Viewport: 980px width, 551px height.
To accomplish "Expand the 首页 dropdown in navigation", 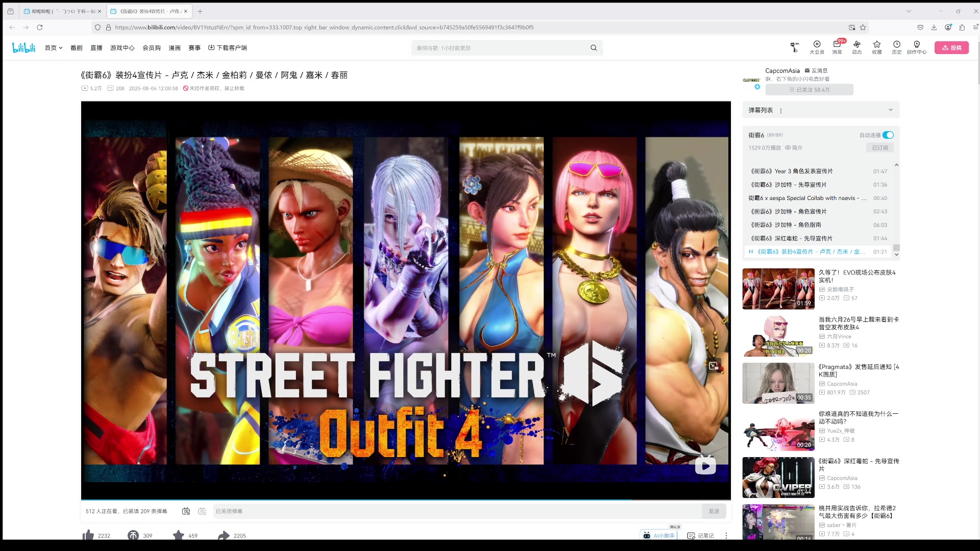I will [x=54, y=47].
